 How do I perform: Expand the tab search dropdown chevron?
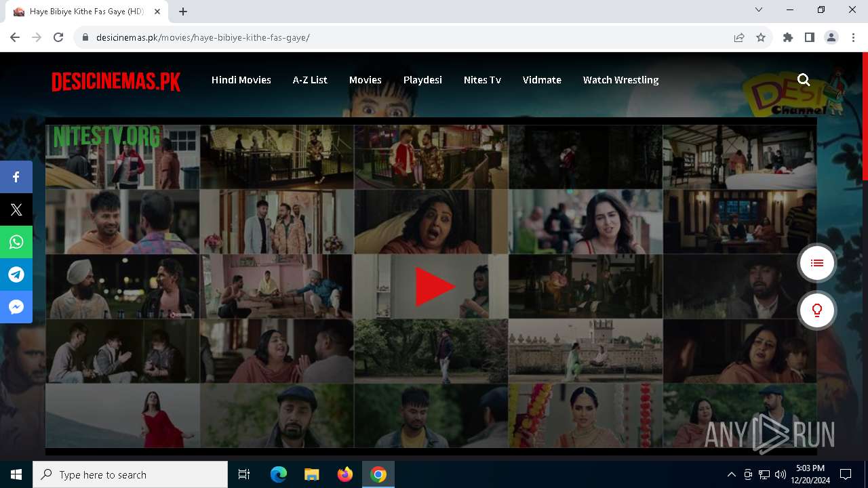click(759, 9)
